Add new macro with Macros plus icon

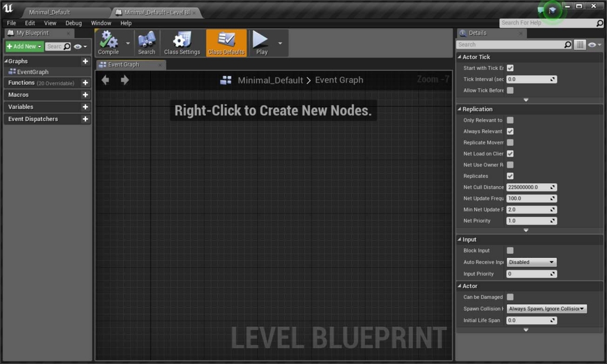(85, 95)
